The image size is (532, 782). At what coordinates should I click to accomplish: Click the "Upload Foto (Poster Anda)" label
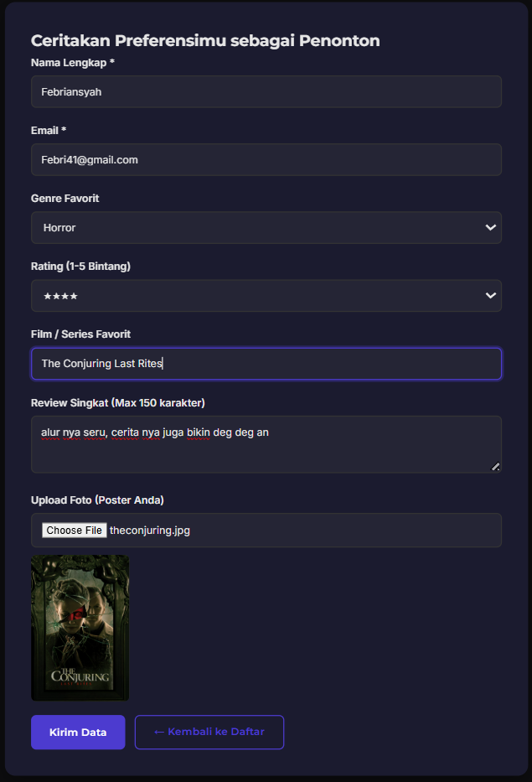[97, 500]
